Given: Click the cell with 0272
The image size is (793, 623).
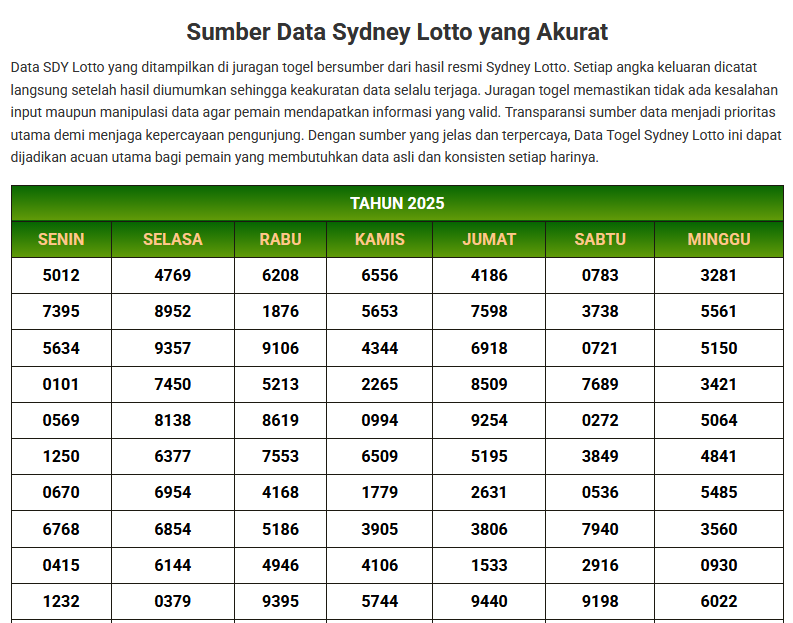Looking at the screenshot, I should click(x=600, y=420).
